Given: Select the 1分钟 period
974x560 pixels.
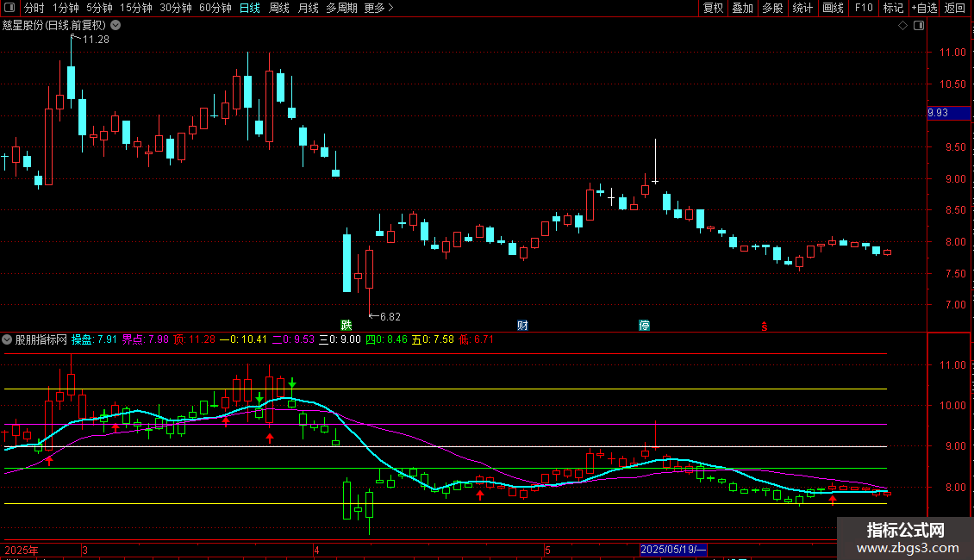Looking at the screenshot, I should pyautogui.click(x=66, y=8).
